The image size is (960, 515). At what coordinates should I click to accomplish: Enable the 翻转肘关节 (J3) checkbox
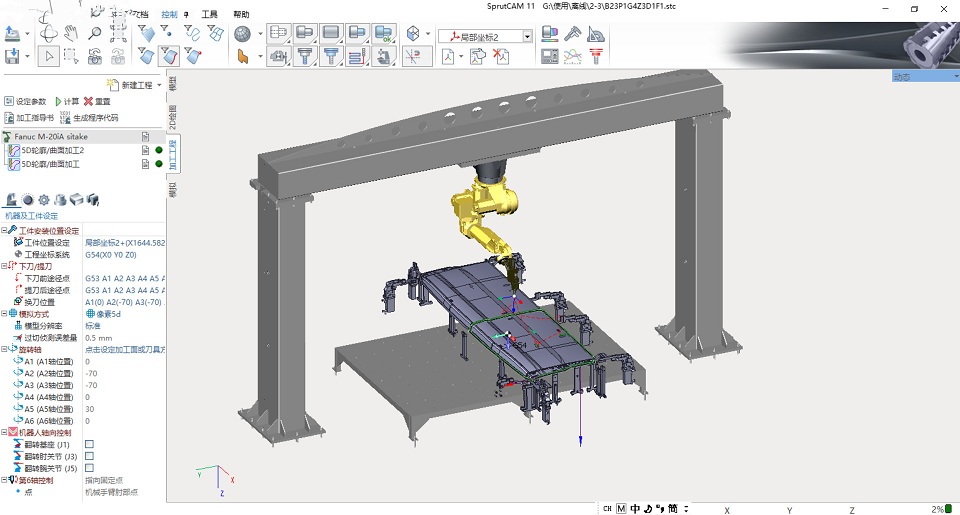click(89, 456)
